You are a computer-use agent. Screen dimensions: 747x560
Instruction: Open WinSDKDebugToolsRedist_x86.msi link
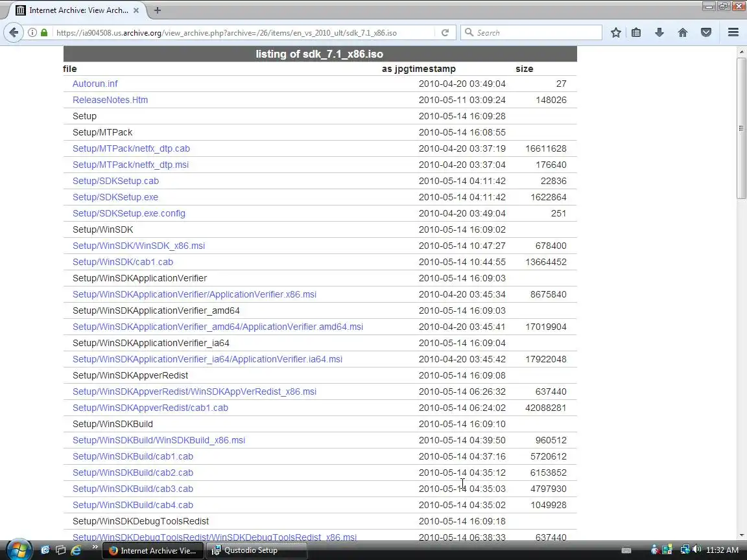215,537
